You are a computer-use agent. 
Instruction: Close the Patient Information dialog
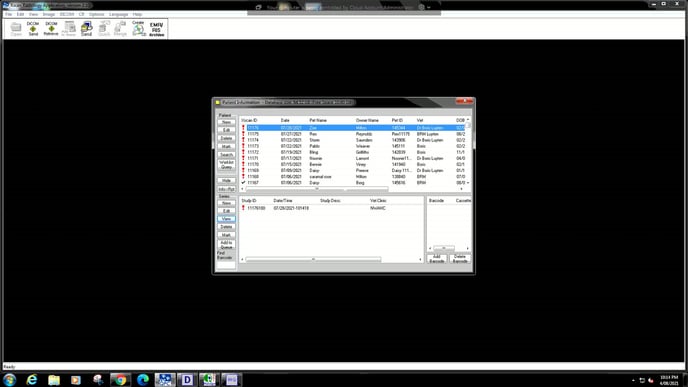tap(464, 101)
